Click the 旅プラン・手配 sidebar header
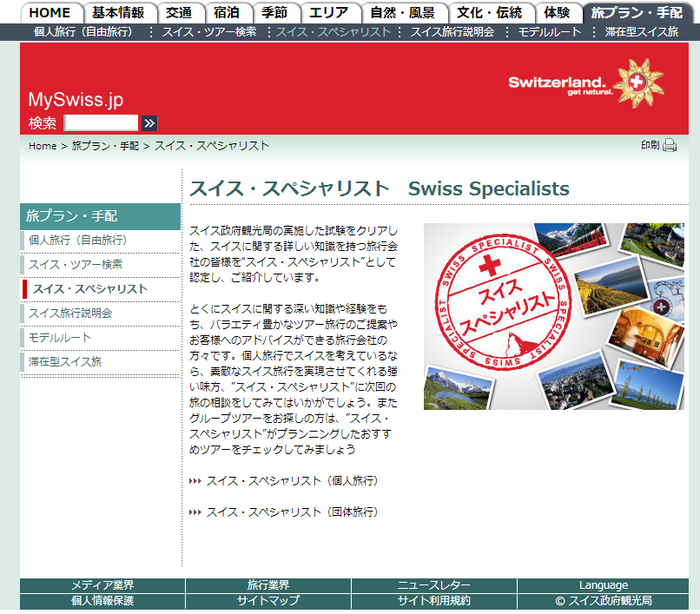700x614 pixels. 101,216
